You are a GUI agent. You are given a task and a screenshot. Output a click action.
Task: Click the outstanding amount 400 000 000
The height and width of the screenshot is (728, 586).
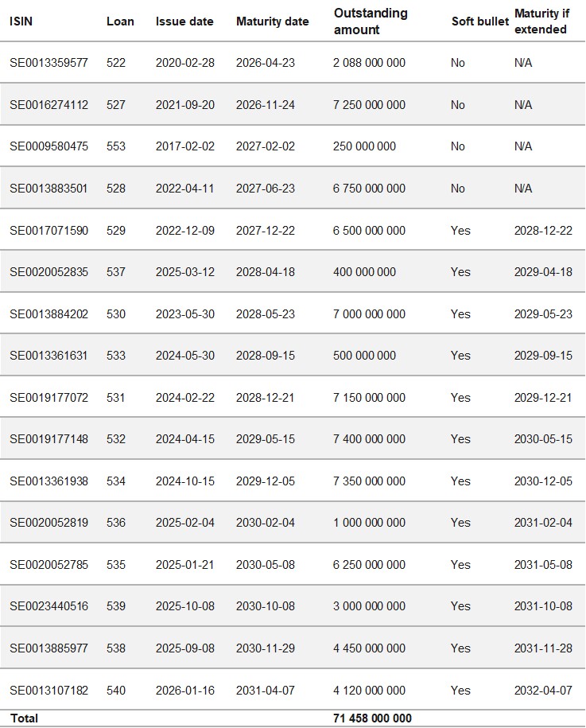pos(364,272)
